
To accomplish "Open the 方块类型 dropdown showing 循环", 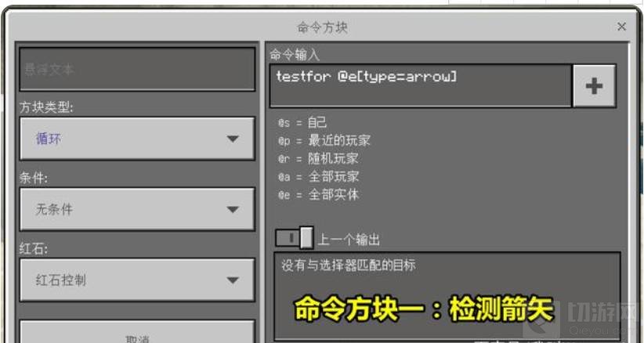I will click(137, 139).
